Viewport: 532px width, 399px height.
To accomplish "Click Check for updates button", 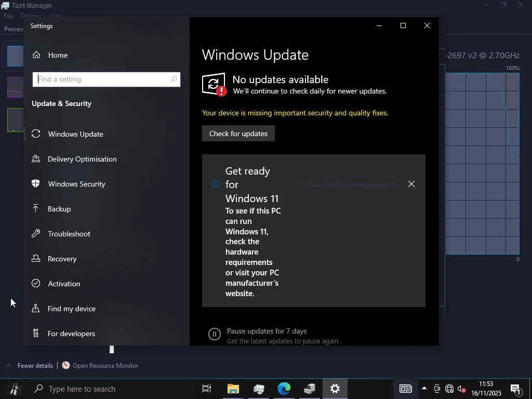I will tap(238, 134).
